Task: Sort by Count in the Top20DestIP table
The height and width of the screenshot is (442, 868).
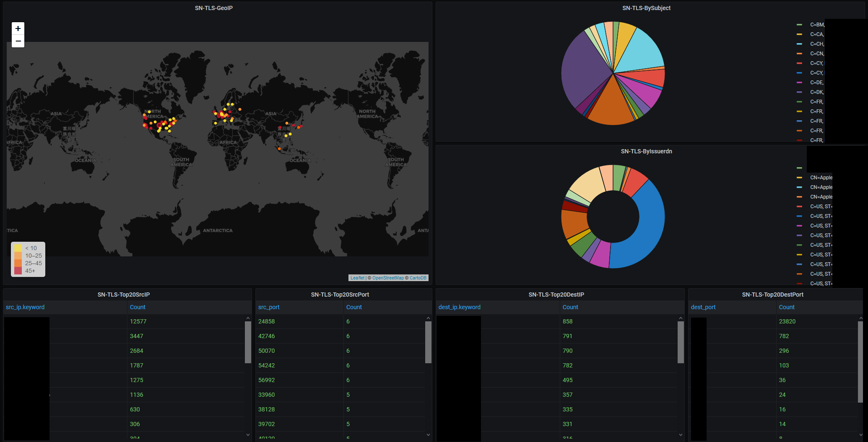Action: [570, 307]
